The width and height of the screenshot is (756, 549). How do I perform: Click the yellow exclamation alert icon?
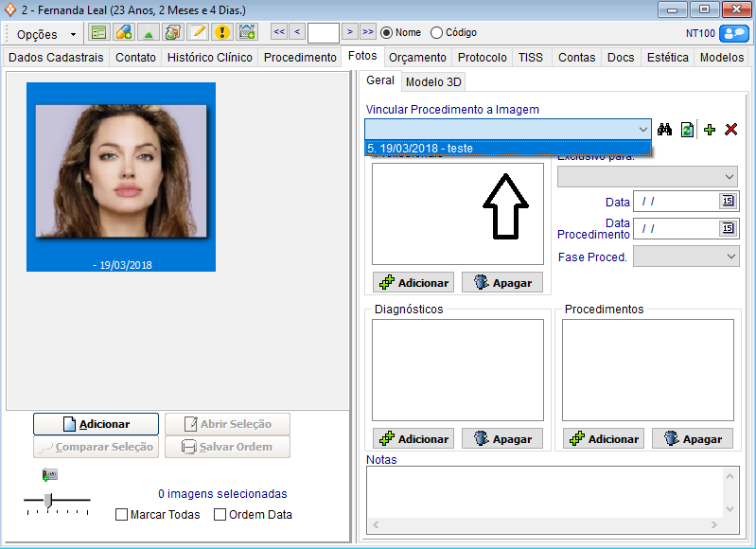tap(221, 32)
